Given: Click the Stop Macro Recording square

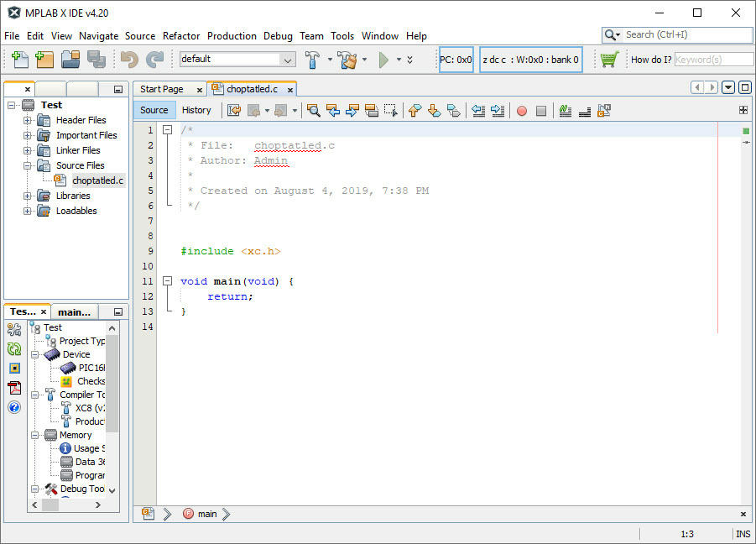Looking at the screenshot, I should tap(541, 111).
